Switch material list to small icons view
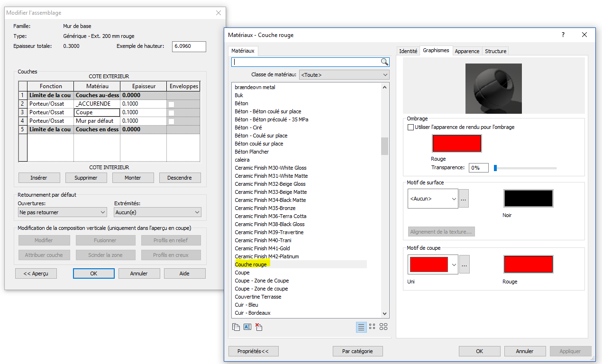 coord(372,327)
